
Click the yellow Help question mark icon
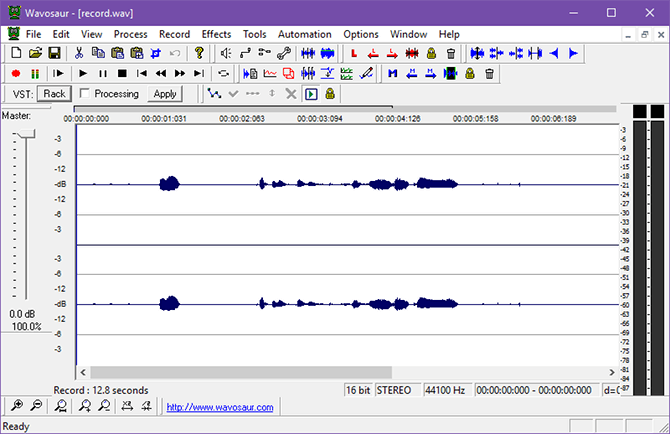point(199,53)
